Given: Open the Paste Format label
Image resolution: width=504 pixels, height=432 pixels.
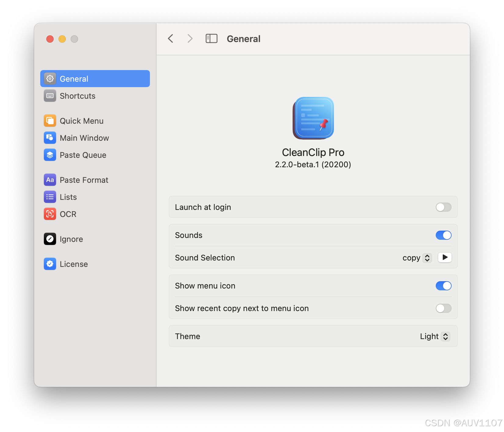Looking at the screenshot, I should point(84,180).
